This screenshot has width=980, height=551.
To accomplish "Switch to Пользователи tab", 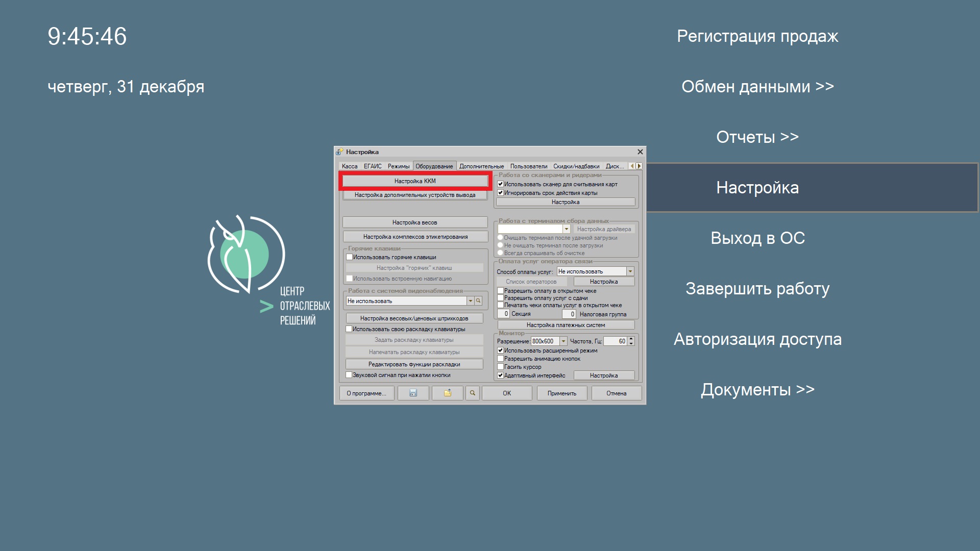I will pos(535,167).
